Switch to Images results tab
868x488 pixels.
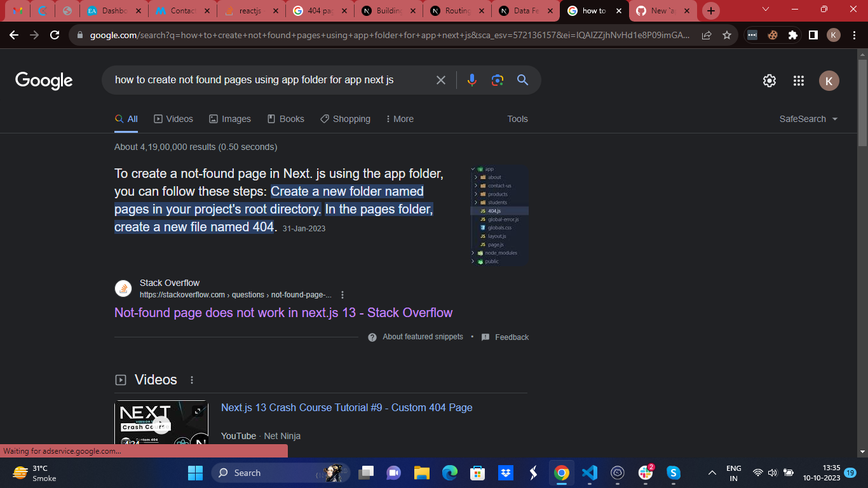click(x=230, y=119)
